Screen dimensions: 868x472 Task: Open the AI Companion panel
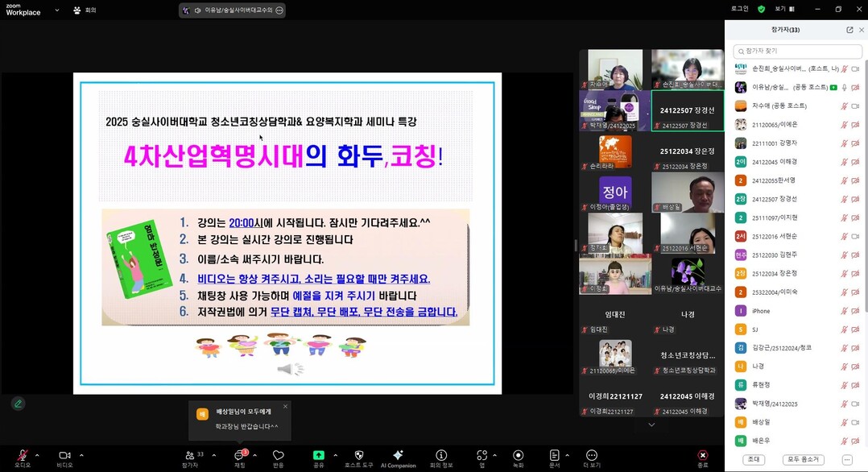398,456
